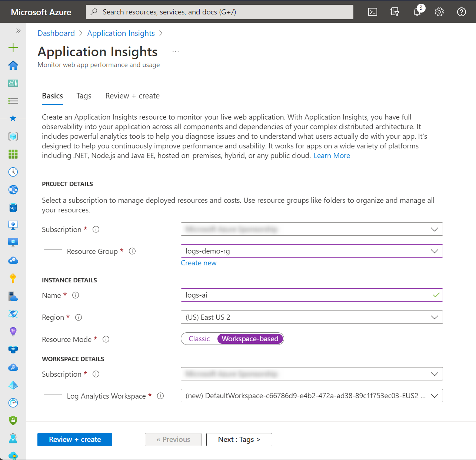This screenshot has width=476, height=460.
Task: Open Security Center green shield icon
Action: coord(13,420)
